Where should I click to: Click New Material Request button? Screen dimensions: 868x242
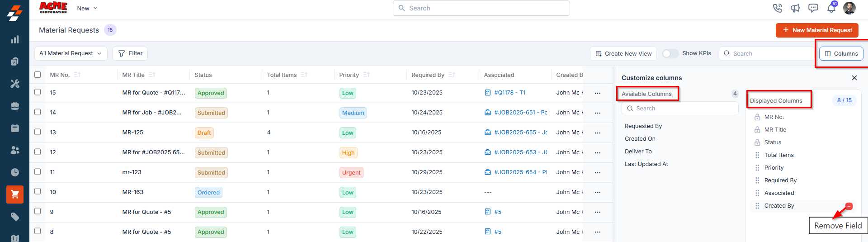817,30
